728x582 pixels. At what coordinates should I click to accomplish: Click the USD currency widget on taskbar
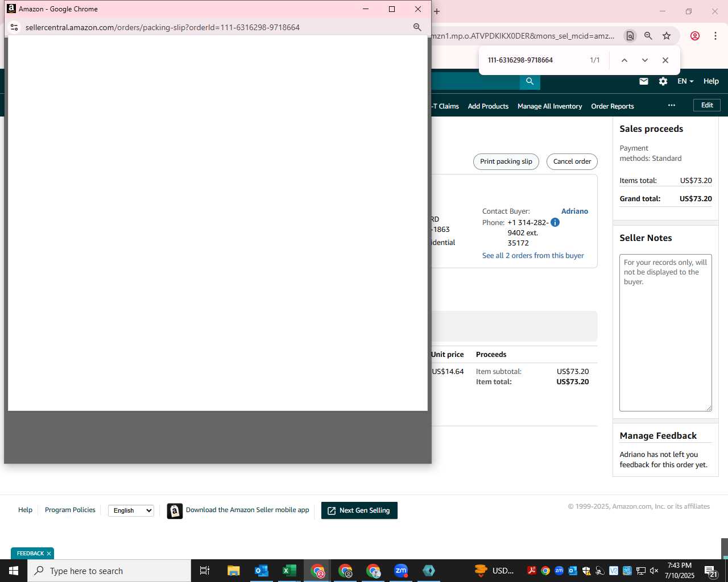pyautogui.click(x=494, y=571)
